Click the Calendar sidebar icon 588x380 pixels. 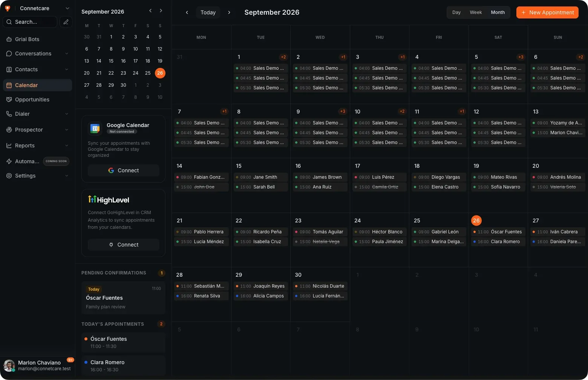(9, 85)
